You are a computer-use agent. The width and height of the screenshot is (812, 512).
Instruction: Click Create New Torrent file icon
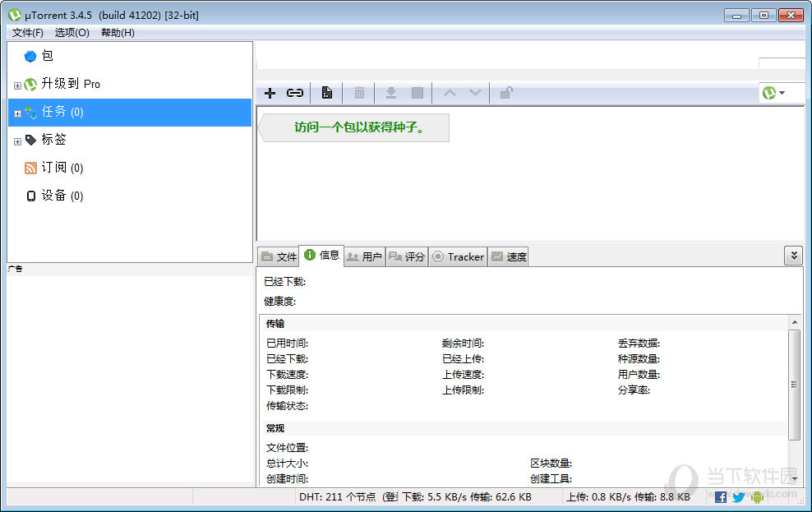pos(327,93)
